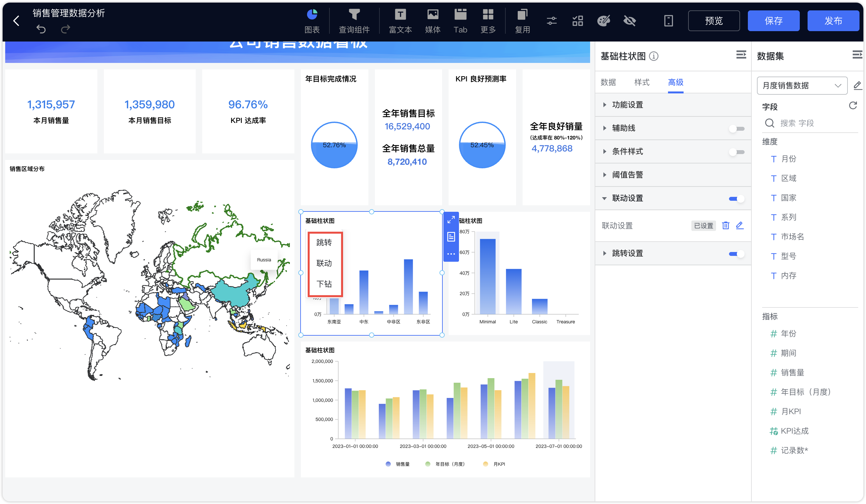Click the 搜索 字段 search box
Image resolution: width=866 pixels, height=504 pixels.
pyautogui.click(x=810, y=123)
